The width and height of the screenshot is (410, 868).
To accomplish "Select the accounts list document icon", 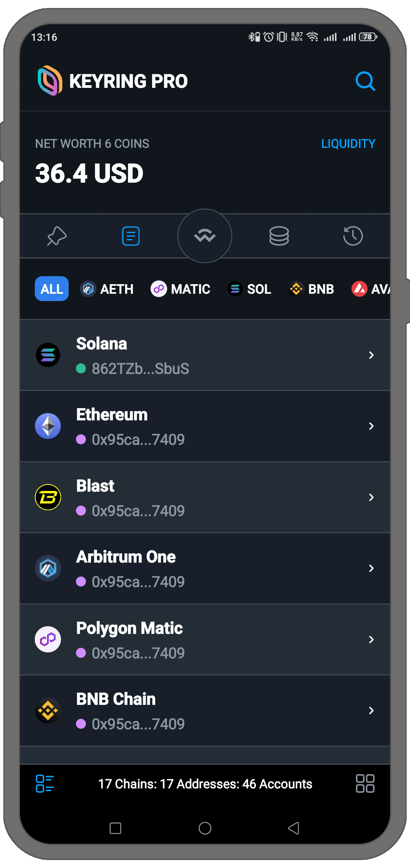I will point(131,236).
